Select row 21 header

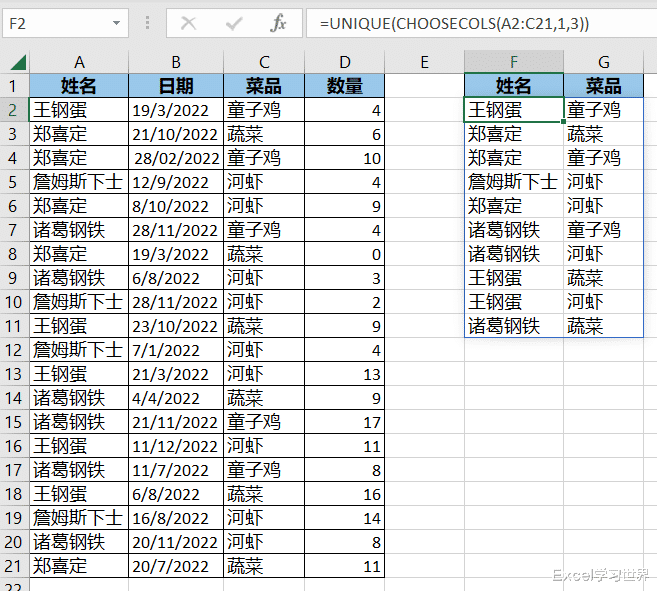click(x=14, y=566)
